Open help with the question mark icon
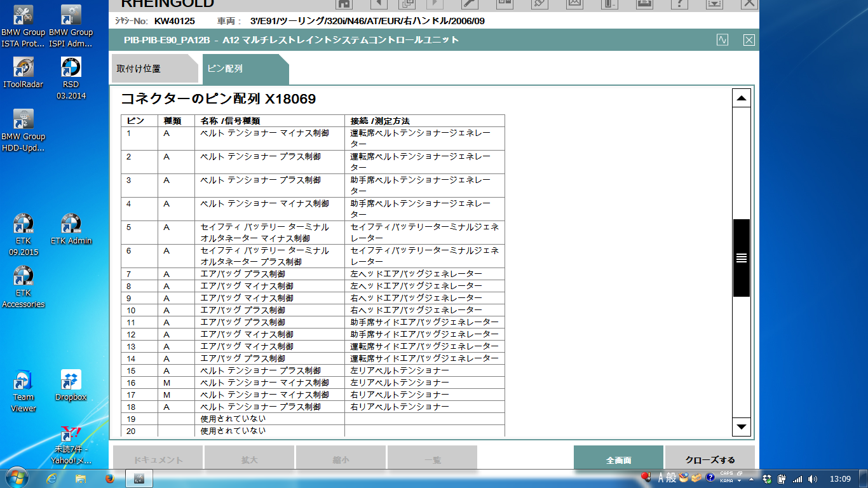 point(679,3)
